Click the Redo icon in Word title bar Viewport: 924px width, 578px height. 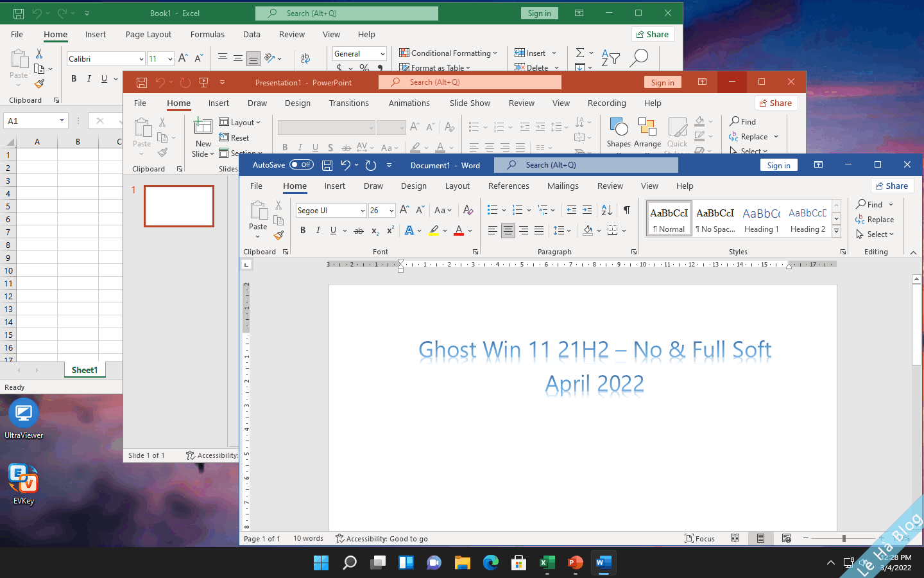point(371,165)
